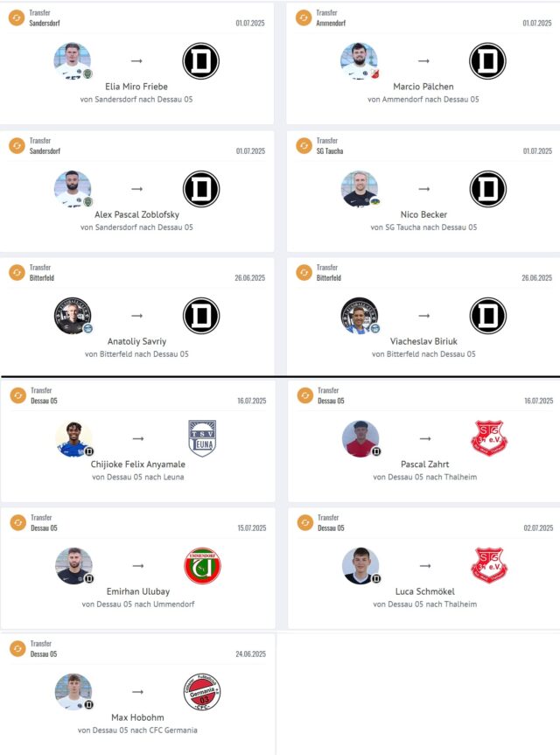Open Emirhan Ulubay name link

(138, 591)
